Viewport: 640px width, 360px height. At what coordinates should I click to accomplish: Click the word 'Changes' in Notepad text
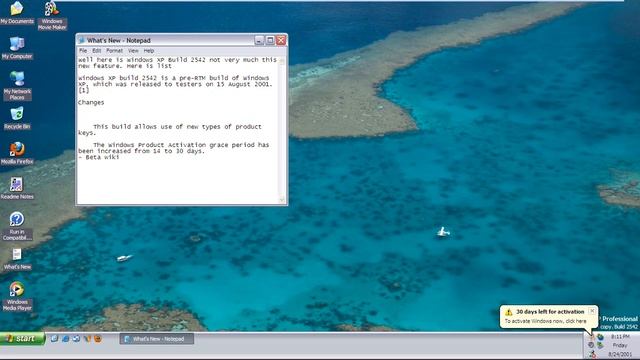(x=91, y=102)
